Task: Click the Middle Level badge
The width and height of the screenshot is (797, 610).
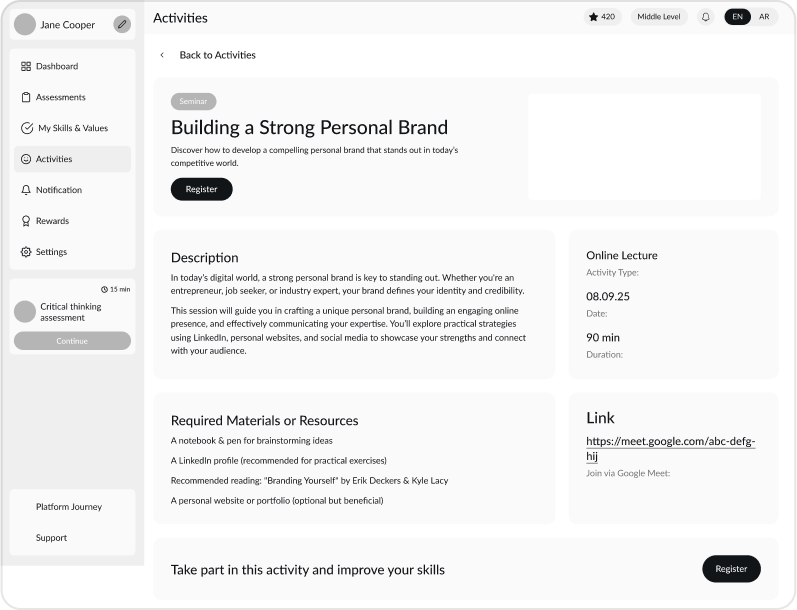Action: (x=659, y=17)
